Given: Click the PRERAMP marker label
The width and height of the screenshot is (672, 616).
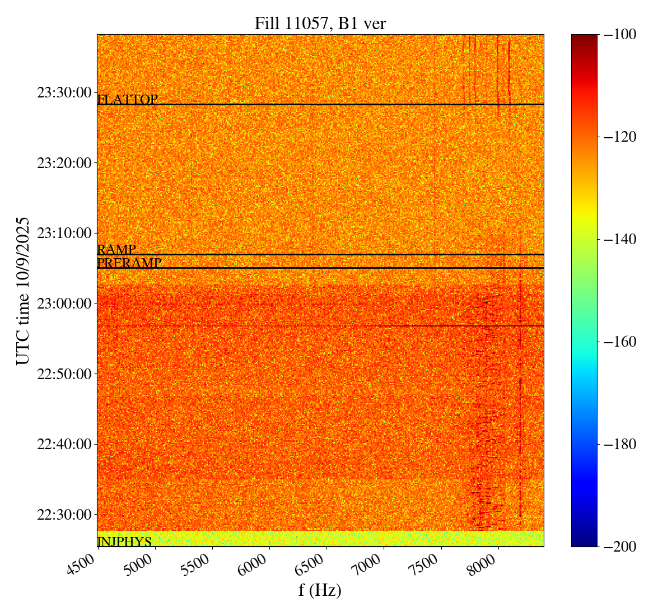Looking at the screenshot, I should 129,263.
